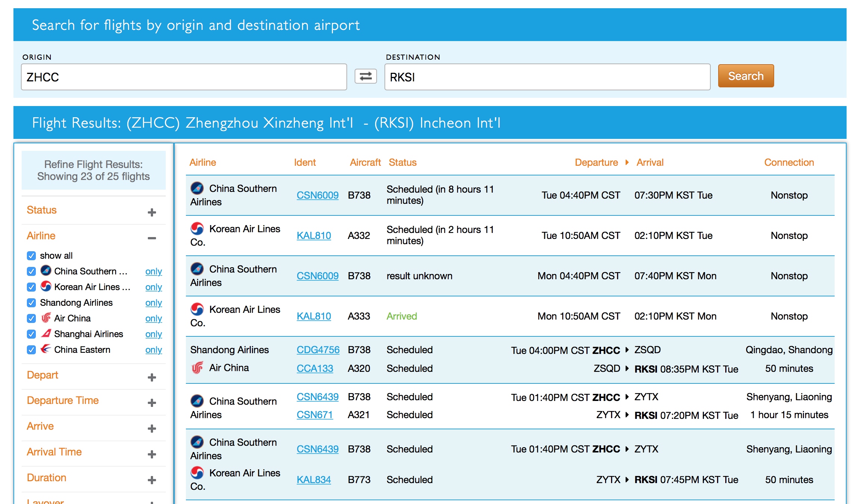Screen dimensions: 866x504
Task: Open Tuesday KAL810 A332 flight link
Action: pos(314,236)
